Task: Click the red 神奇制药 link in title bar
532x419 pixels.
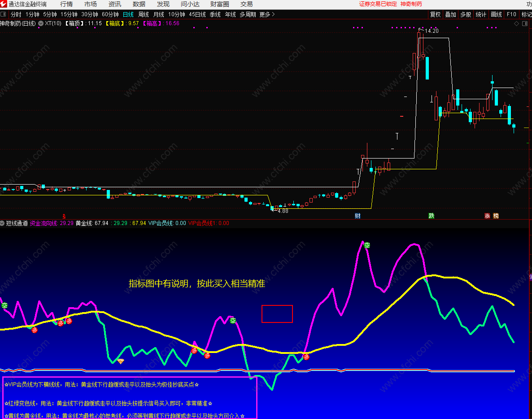Action: 411,4
